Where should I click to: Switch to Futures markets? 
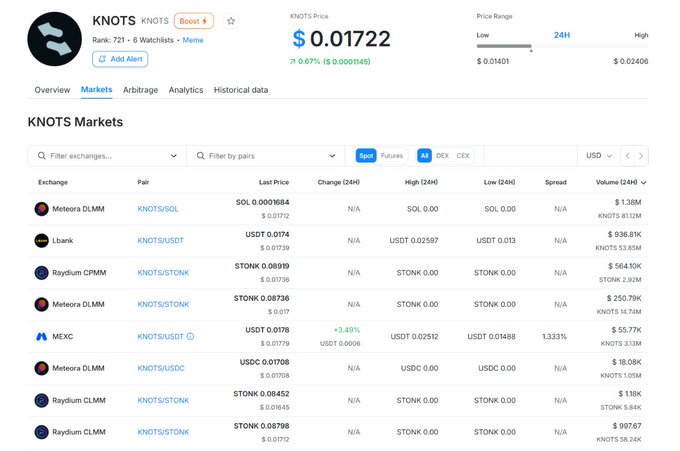click(392, 156)
